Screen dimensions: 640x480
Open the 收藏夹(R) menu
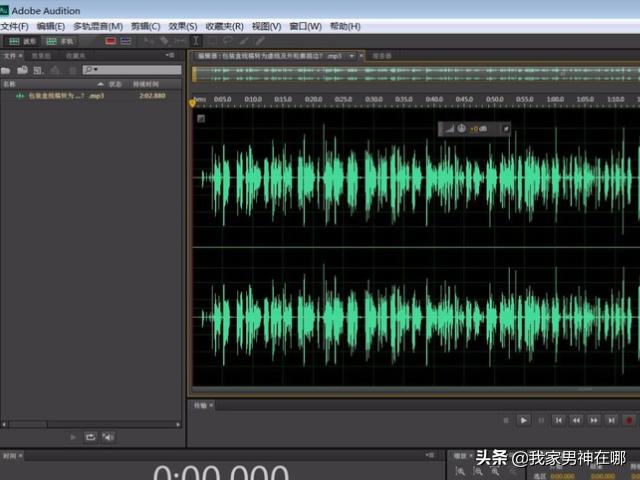click(225, 26)
